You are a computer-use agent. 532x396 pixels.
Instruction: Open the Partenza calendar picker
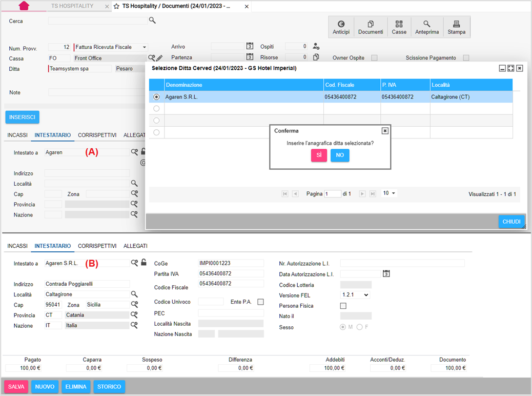pyautogui.click(x=250, y=57)
